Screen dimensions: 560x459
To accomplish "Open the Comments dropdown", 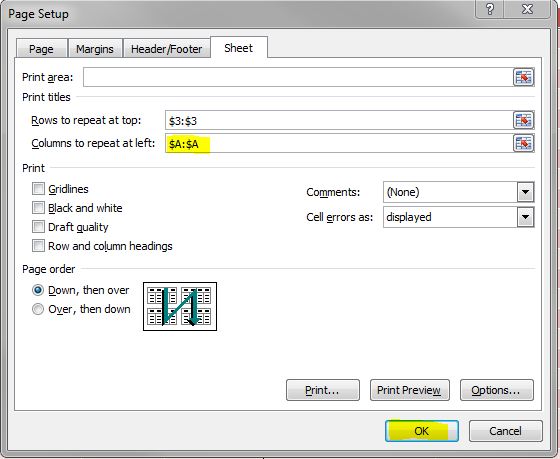I will pos(525,192).
